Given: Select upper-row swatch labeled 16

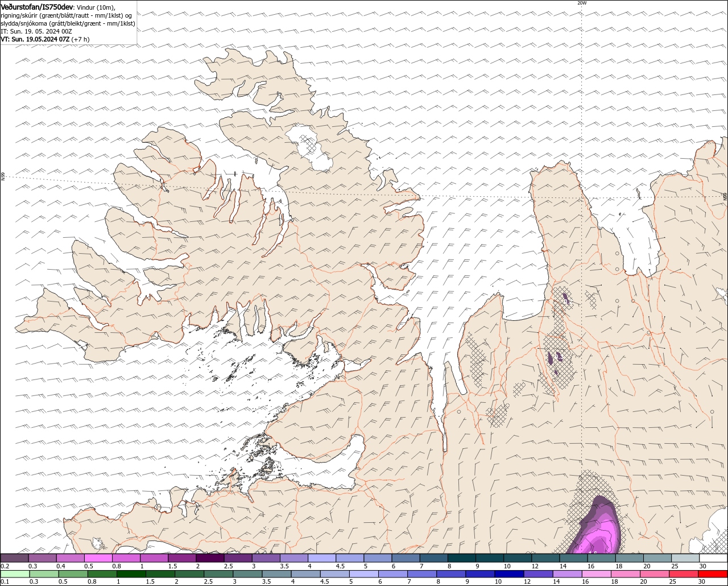Looking at the screenshot, I should [602, 558].
